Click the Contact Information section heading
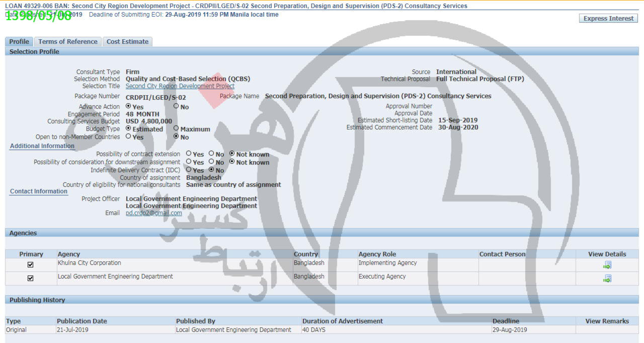The width and height of the screenshot is (644, 343). [39, 191]
